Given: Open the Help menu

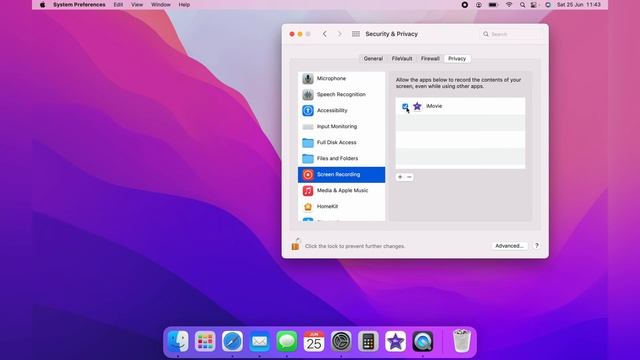Looking at the screenshot, I should click(184, 4).
